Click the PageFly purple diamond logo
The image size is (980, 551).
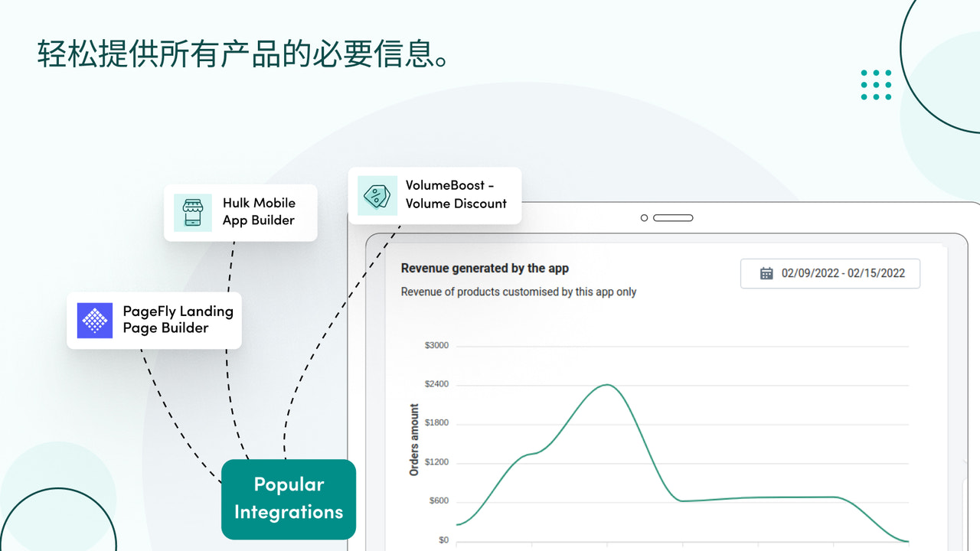tap(95, 320)
